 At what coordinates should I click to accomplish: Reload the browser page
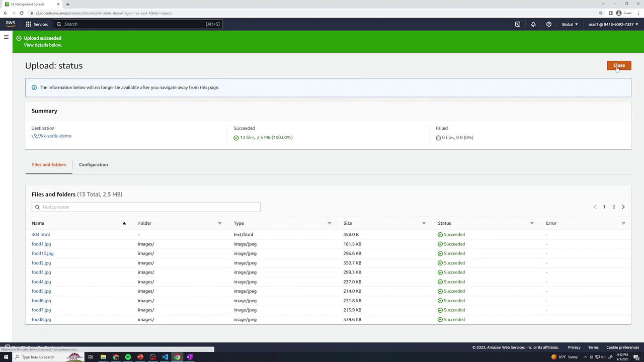click(x=22, y=13)
